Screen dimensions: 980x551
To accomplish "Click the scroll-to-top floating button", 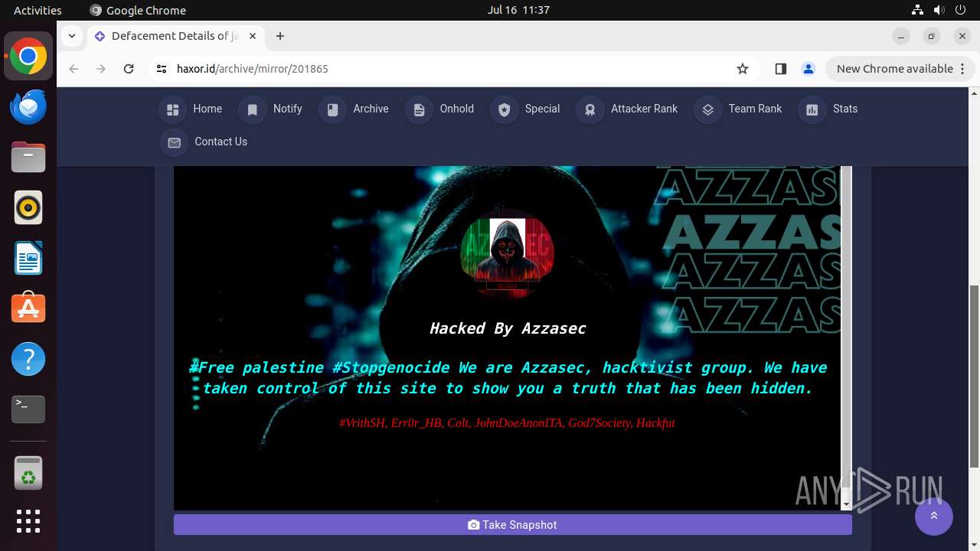I will click(x=934, y=517).
